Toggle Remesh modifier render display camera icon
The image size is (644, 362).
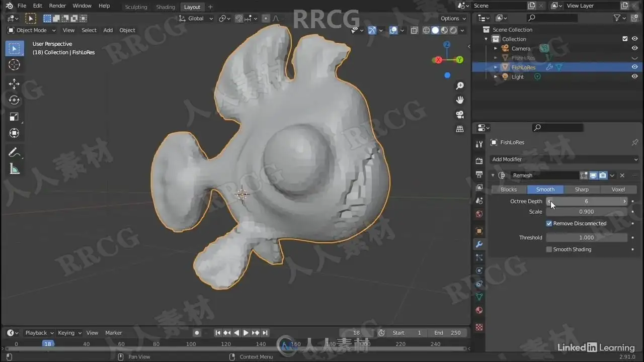603,175
